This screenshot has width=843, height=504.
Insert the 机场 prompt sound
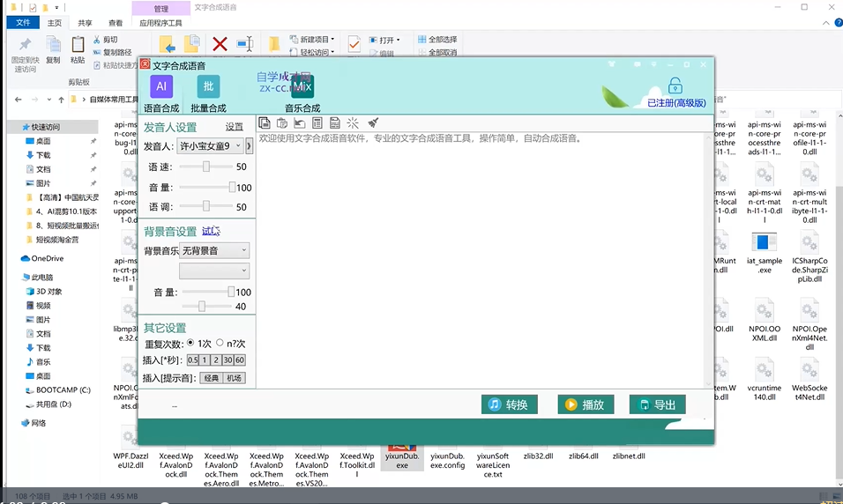(234, 378)
